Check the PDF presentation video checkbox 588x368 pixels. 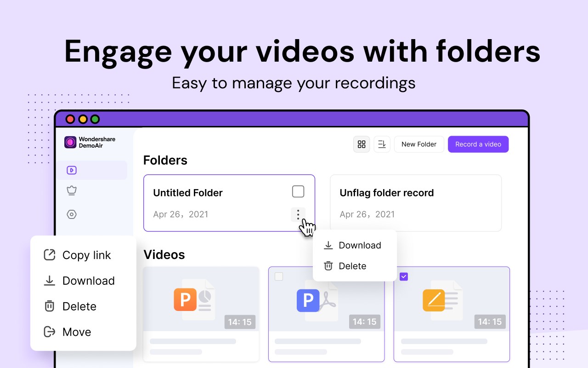click(x=279, y=276)
